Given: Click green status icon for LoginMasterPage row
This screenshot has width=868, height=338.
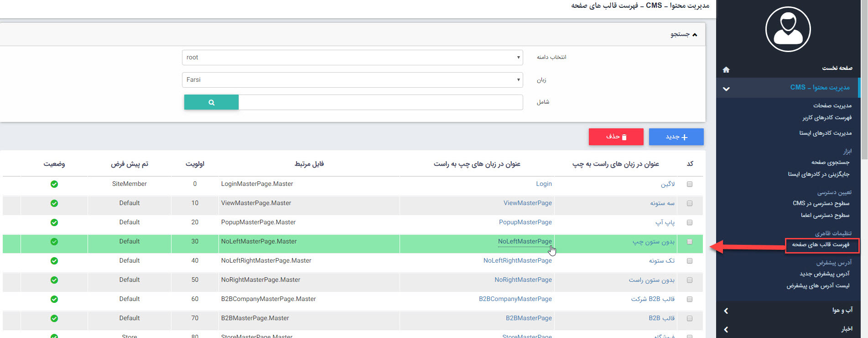Looking at the screenshot, I should (x=54, y=184).
